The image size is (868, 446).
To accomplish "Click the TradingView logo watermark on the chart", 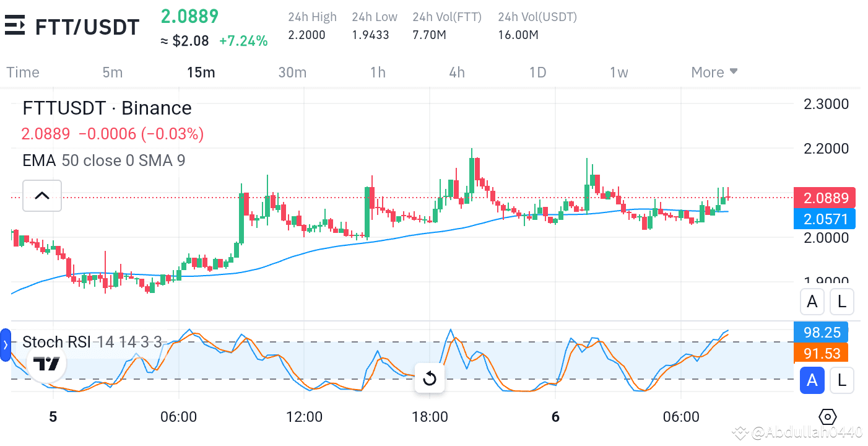I will [48, 363].
